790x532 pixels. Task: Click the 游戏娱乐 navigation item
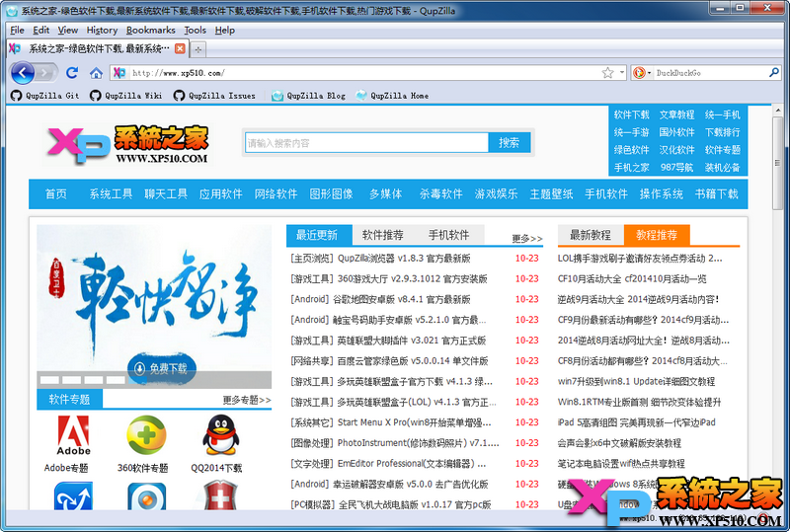pos(496,194)
